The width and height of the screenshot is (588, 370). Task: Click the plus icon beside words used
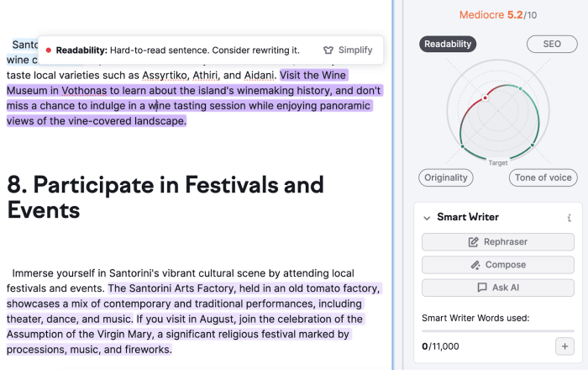pos(564,346)
